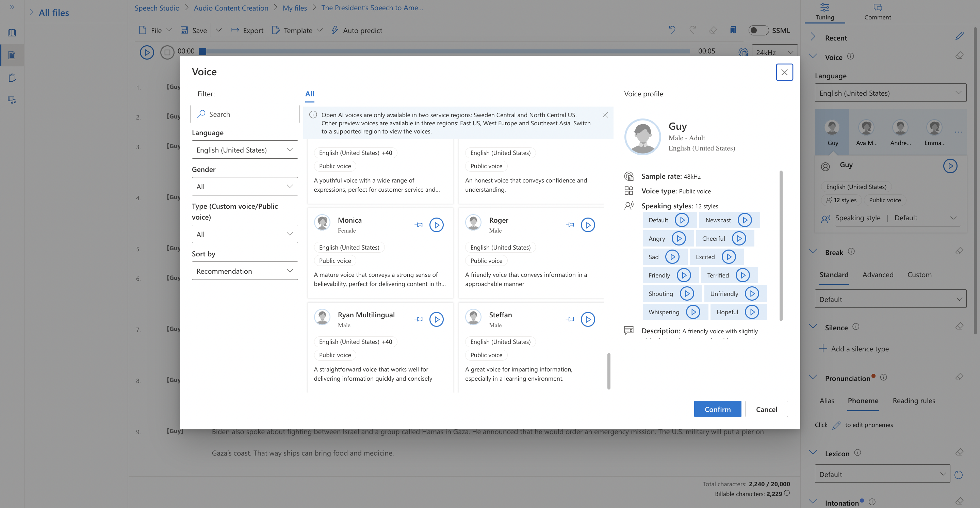Image resolution: width=980 pixels, height=508 pixels.
Task: Switch to the Comment tab
Action: point(877,12)
